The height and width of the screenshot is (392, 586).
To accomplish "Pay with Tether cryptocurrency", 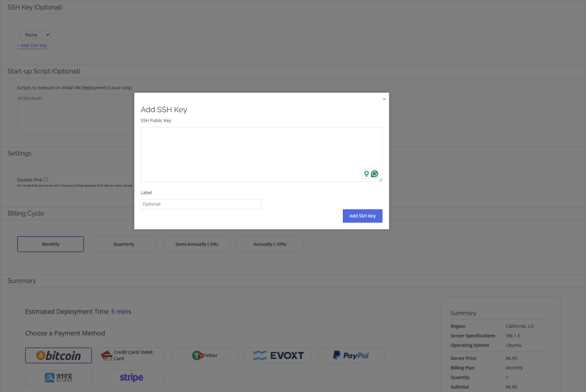I will pos(204,355).
